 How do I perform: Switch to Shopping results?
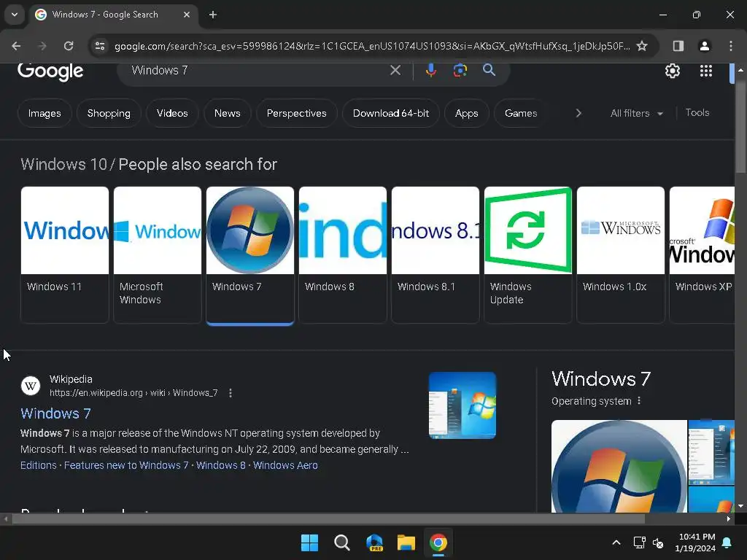coord(109,113)
